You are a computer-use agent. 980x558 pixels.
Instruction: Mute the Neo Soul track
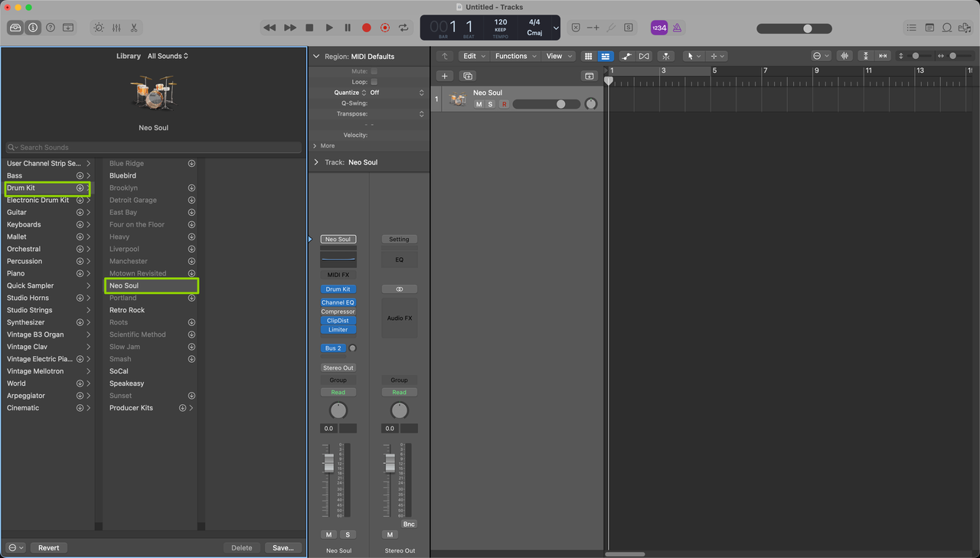479,104
